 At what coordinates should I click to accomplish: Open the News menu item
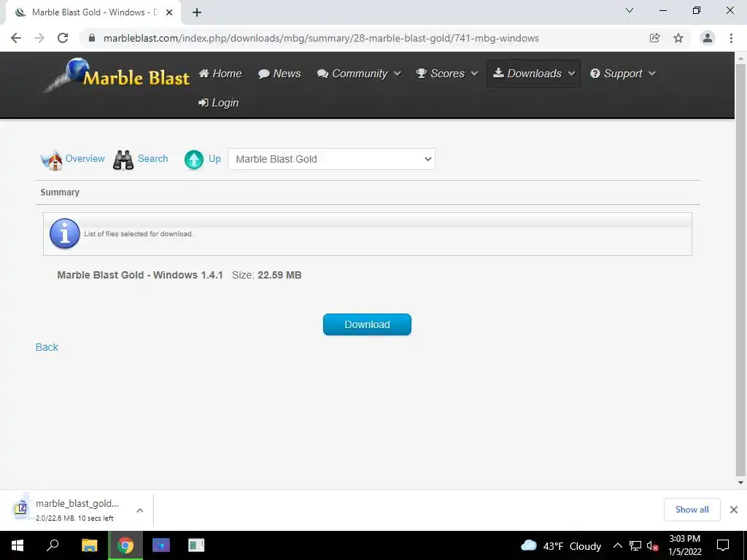[279, 74]
